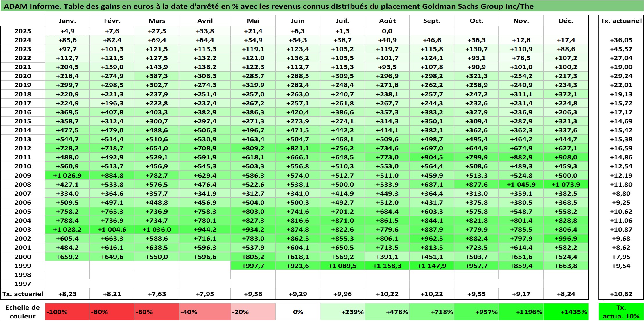
Task: Click the -60% color scale swatch
Action: (157, 312)
